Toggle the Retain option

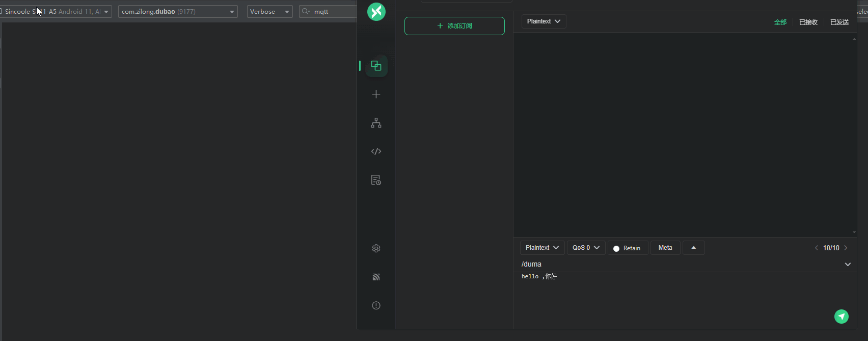pos(628,248)
